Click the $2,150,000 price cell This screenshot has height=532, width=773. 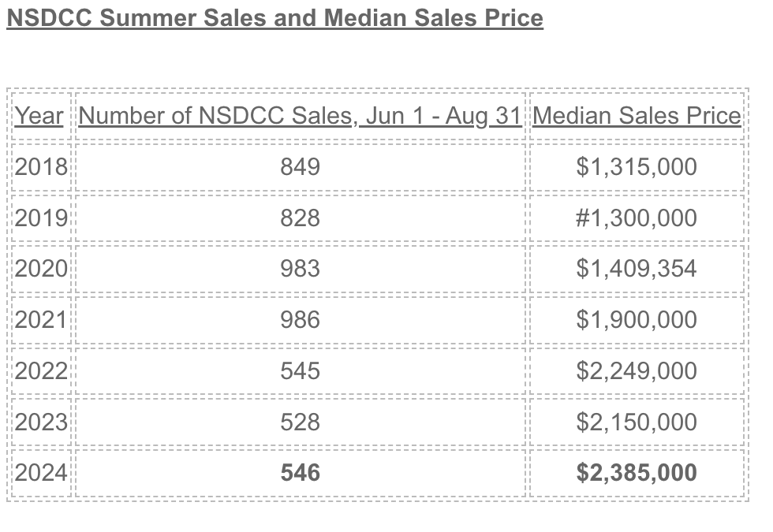click(637, 422)
